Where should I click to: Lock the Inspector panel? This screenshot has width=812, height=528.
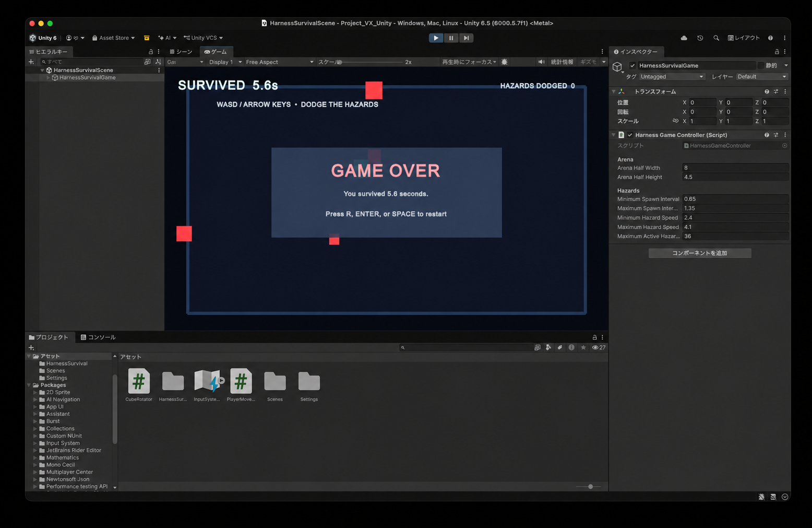click(x=777, y=52)
